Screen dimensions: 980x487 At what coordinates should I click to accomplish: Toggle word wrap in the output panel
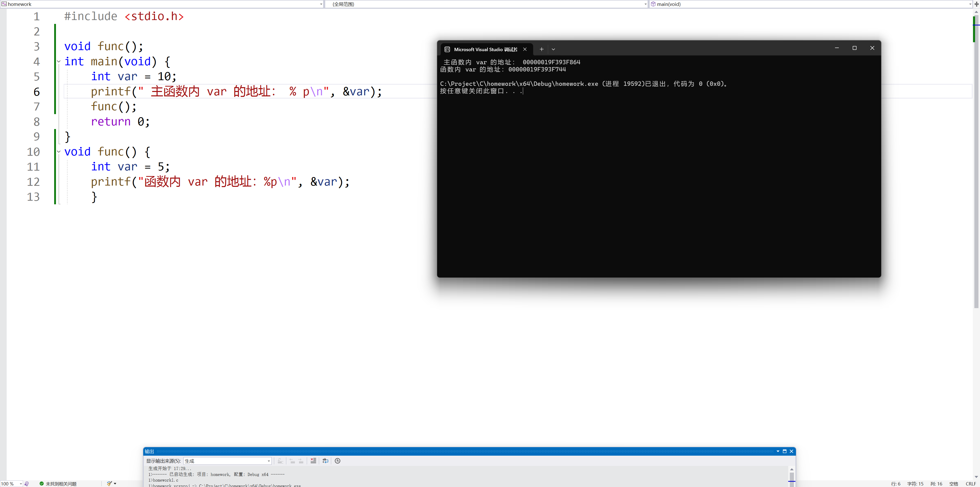[325, 461]
